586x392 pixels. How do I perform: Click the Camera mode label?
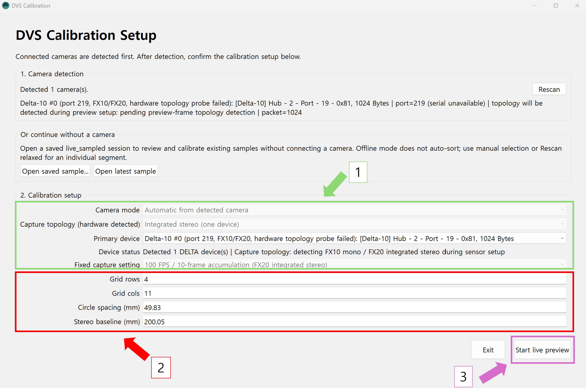click(117, 210)
